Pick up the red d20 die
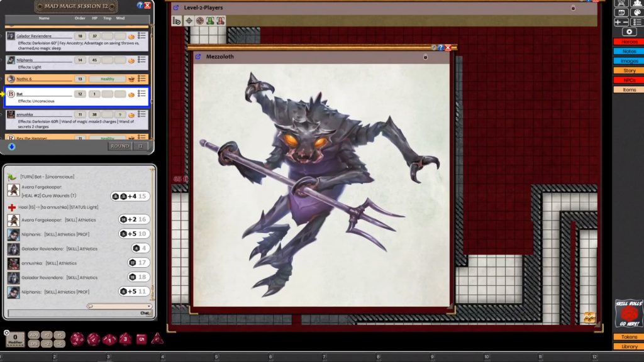The height and width of the screenshot is (362, 644). pyautogui.click(x=77, y=339)
